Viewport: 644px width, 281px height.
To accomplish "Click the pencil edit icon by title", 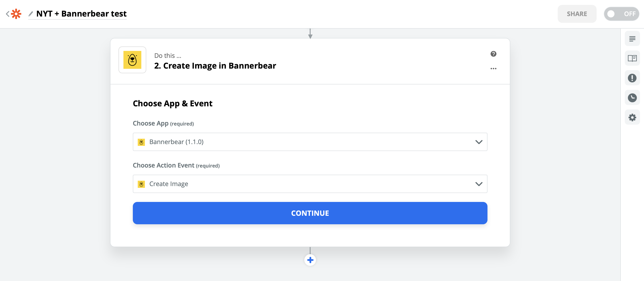I will tap(31, 14).
